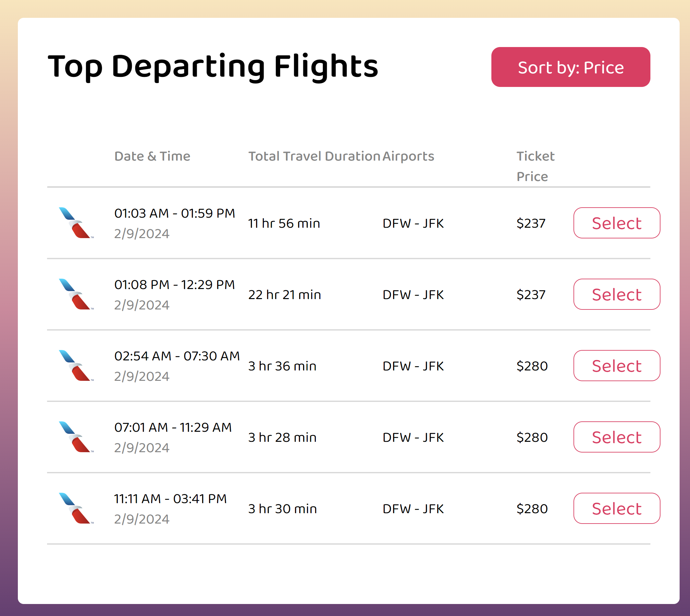Select the 07:01 AM - 11:29 AM flight
Viewport: 690px width, 616px height.
click(616, 437)
